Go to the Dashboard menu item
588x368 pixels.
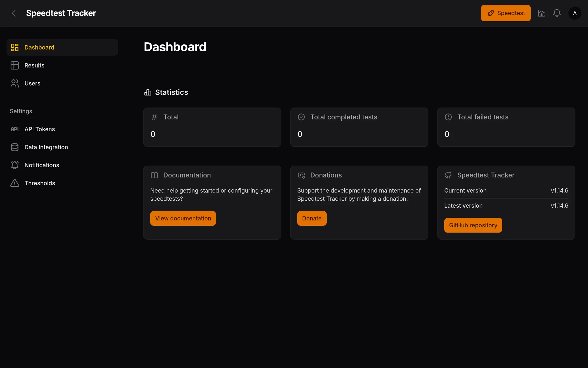tap(62, 47)
